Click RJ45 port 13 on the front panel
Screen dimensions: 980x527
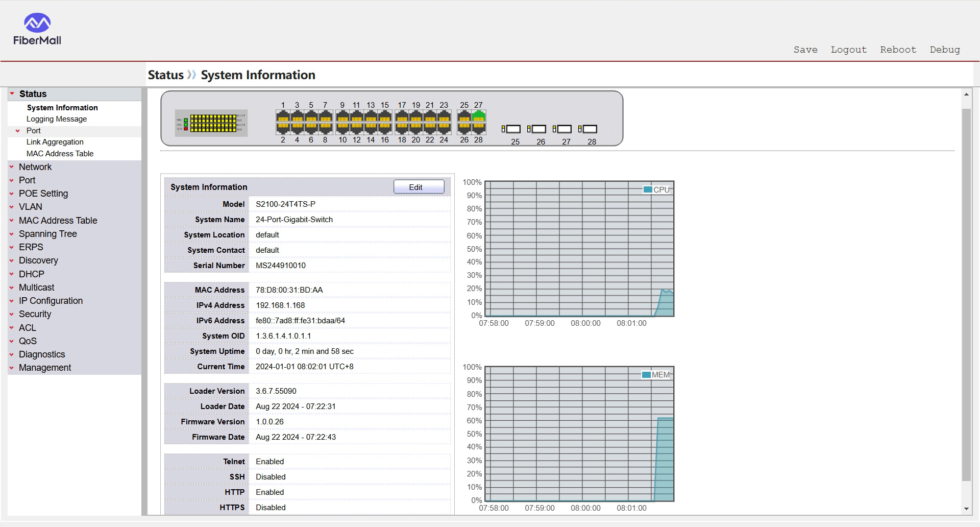pos(371,116)
